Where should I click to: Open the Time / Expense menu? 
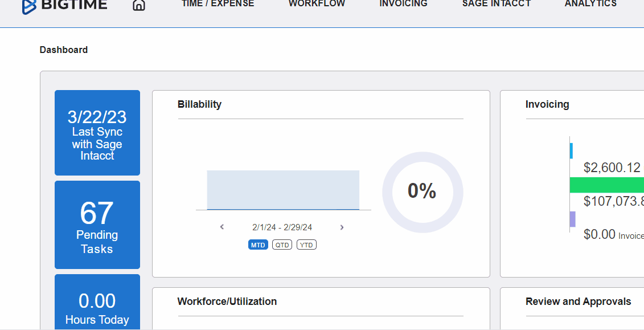218,4
